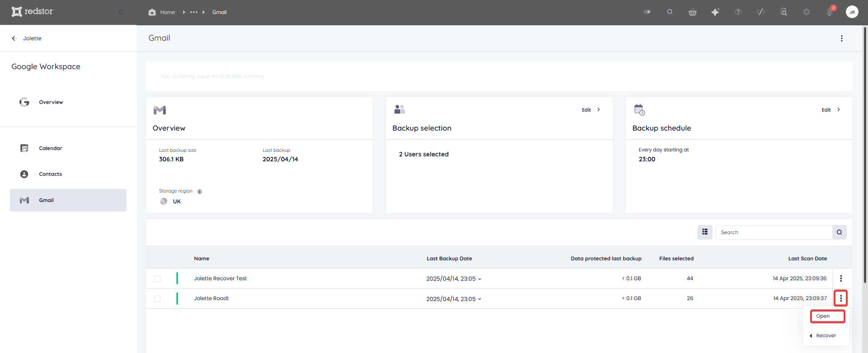Click the Redstor logo
Screen dimensions: 868x353
tap(32, 12)
